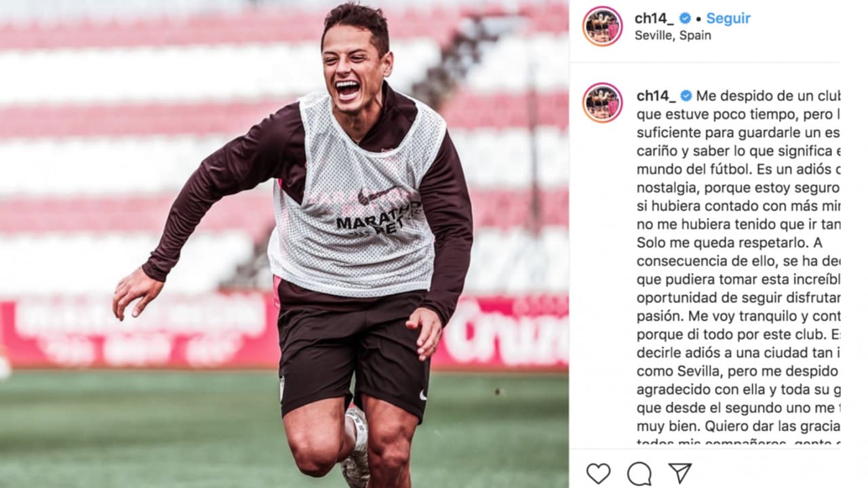The height and width of the screenshot is (488, 868).
Task: Click the caption line 'como Sevilla, pero me despido'
Action: (x=738, y=371)
